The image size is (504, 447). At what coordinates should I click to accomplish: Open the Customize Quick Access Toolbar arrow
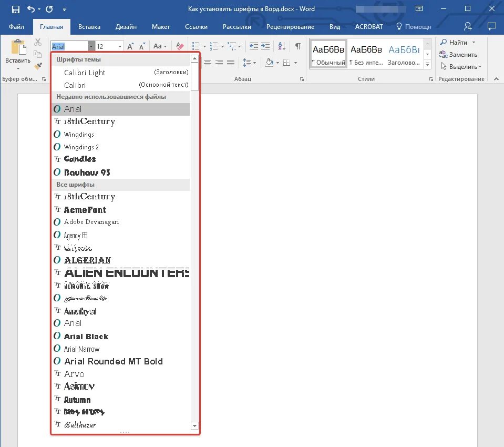tap(64, 9)
